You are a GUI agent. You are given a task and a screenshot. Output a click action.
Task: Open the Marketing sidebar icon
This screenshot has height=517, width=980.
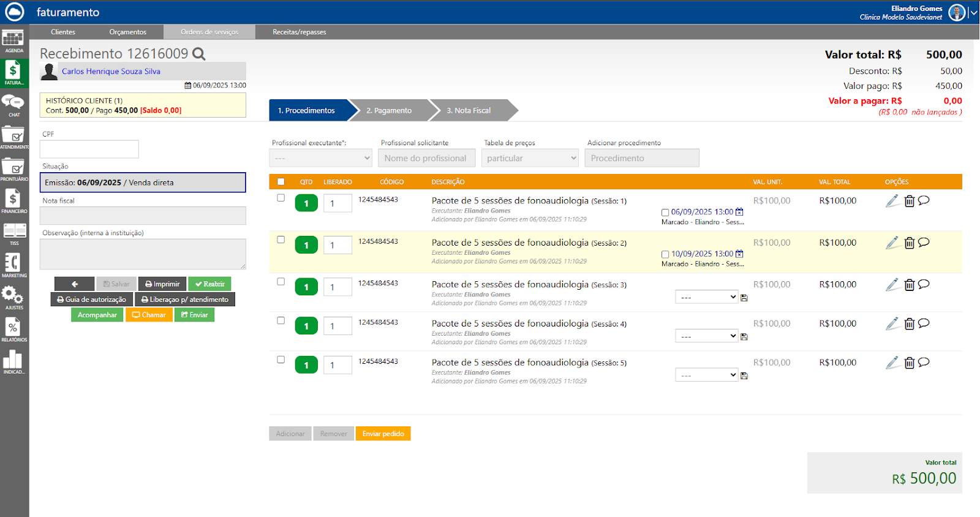[13, 266]
